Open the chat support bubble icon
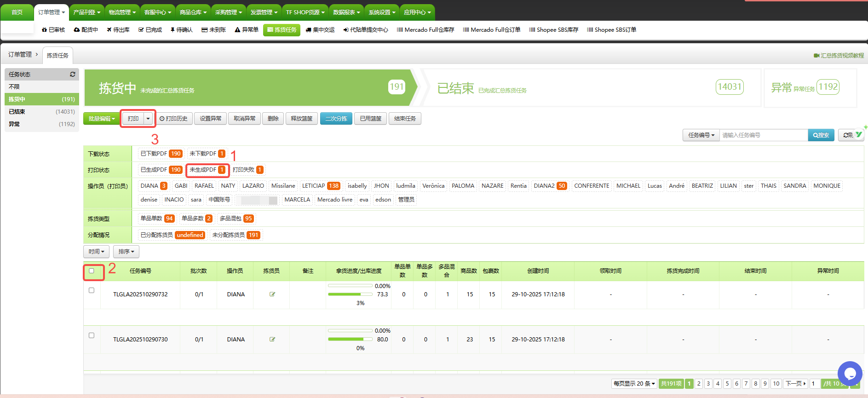868x398 pixels. click(850, 373)
